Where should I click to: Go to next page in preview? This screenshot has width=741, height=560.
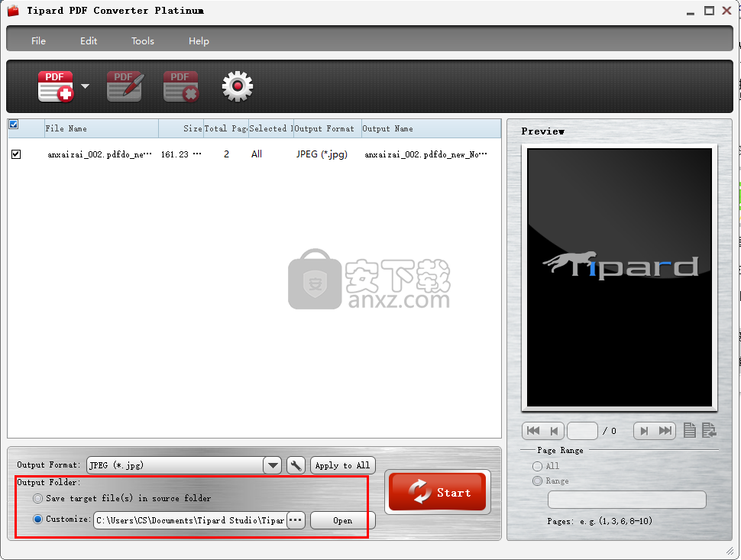click(x=644, y=431)
